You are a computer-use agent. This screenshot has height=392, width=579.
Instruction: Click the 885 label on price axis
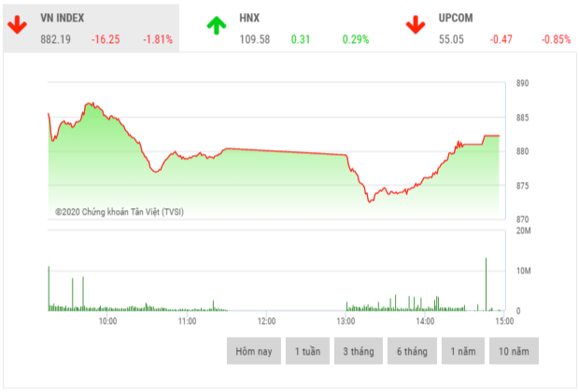[523, 118]
